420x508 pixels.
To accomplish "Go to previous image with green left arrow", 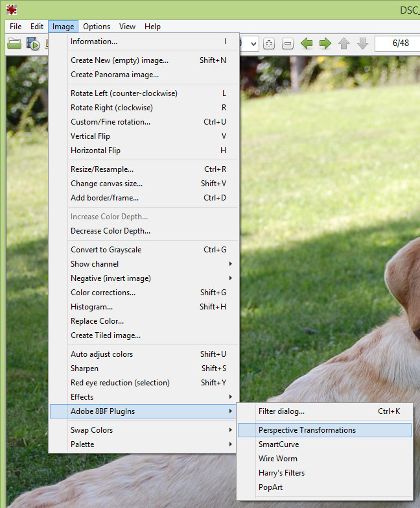I will (307, 44).
